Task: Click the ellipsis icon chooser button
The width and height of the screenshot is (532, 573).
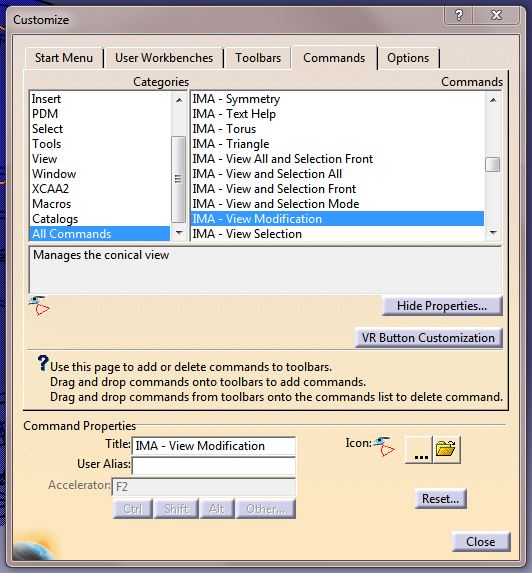Action: point(419,449)
